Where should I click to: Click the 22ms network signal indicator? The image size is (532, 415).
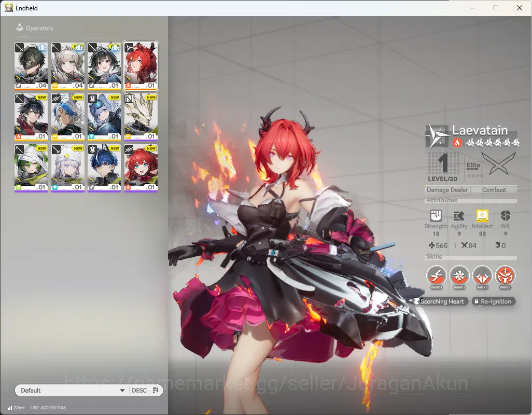click(x=16, y=408)
